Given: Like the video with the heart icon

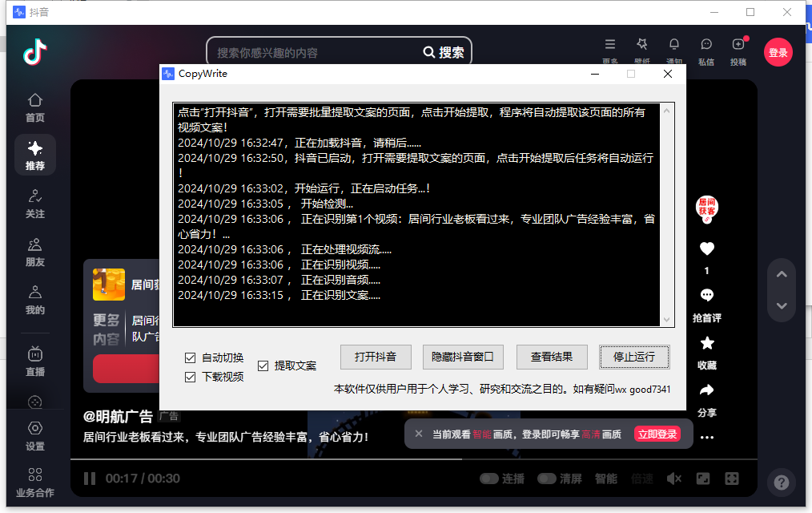Looking at the screenshot, I should [707, 249].
